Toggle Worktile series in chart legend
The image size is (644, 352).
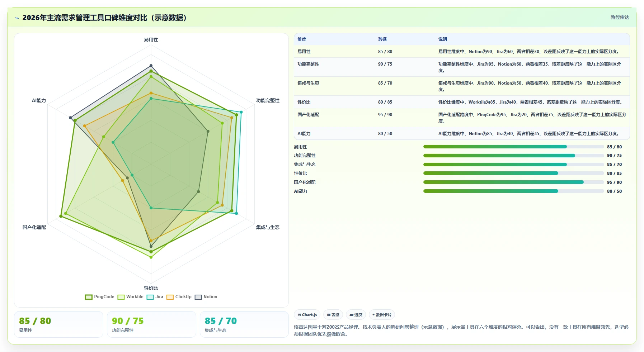[131, 297]
